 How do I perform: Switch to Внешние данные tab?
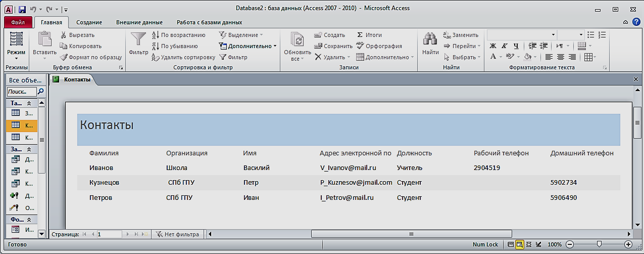(x=139, y=22)
